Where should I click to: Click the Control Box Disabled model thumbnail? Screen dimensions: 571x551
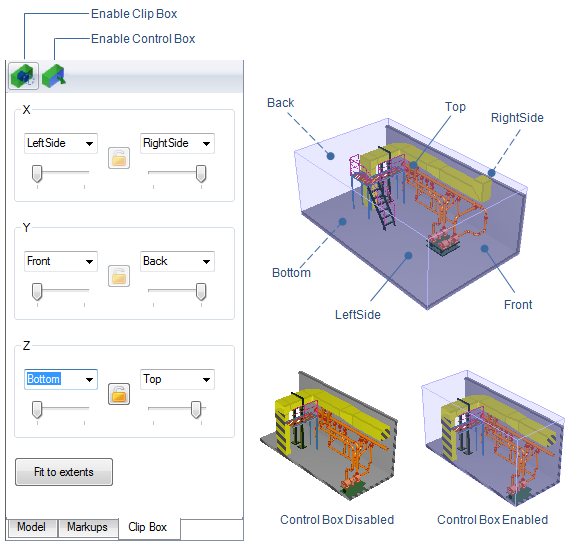tap(329, 436)
